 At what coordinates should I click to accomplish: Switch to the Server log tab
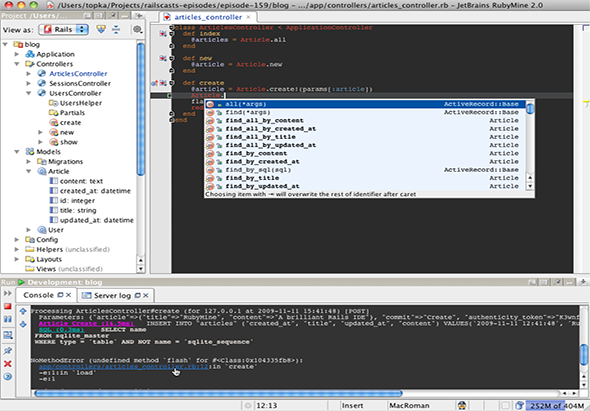[112, 295]
